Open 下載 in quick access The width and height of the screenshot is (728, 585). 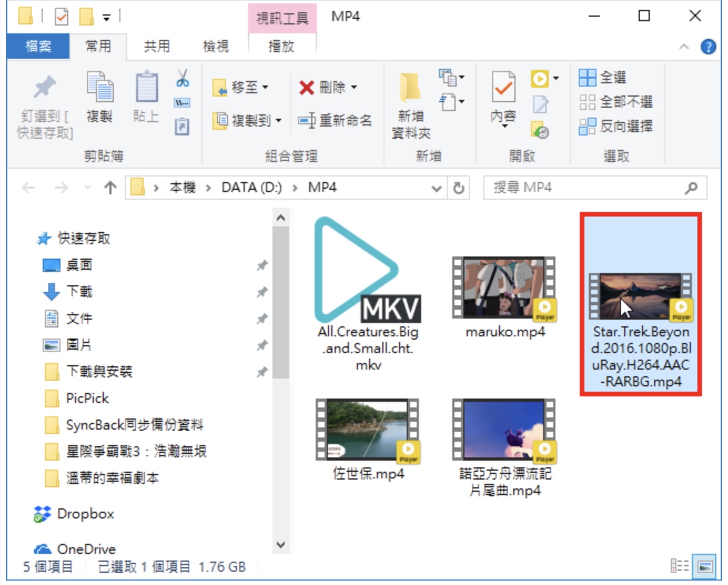(x=79, y=291)
